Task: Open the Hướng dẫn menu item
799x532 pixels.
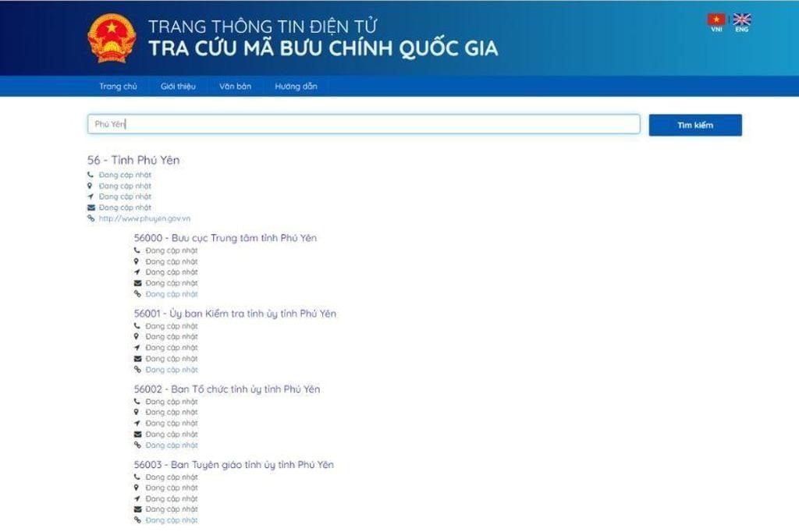Action: click(296, 87)
